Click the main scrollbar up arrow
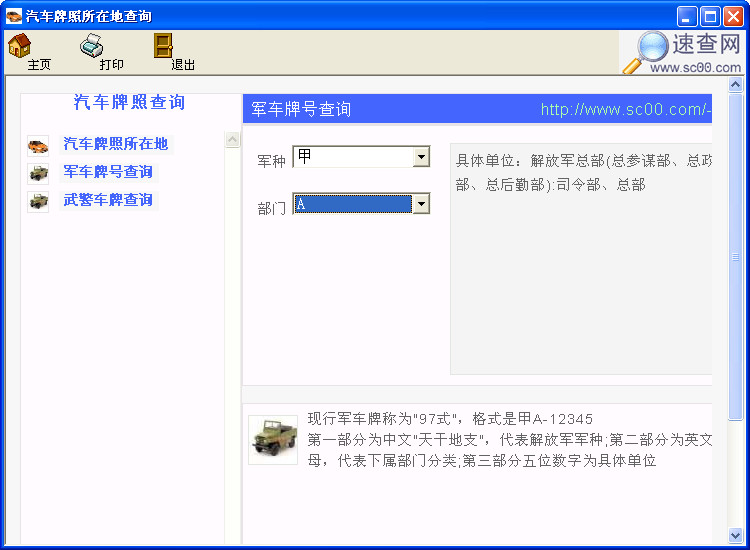 tap(735, 85)
